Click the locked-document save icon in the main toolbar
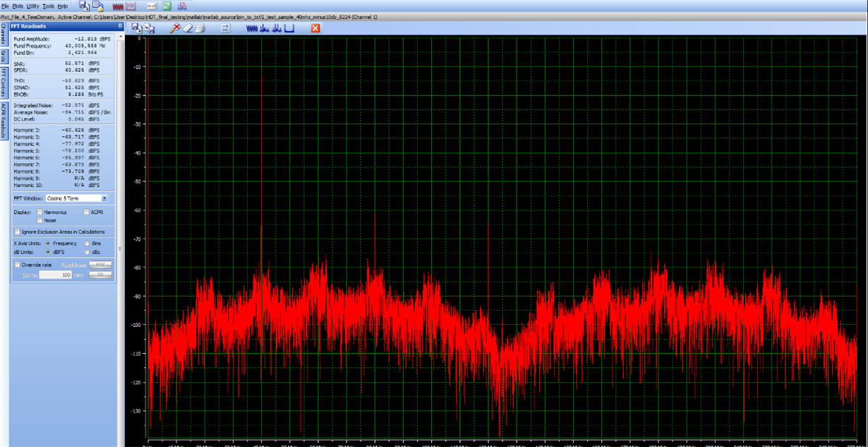The image size is (868, 447). 98,6
